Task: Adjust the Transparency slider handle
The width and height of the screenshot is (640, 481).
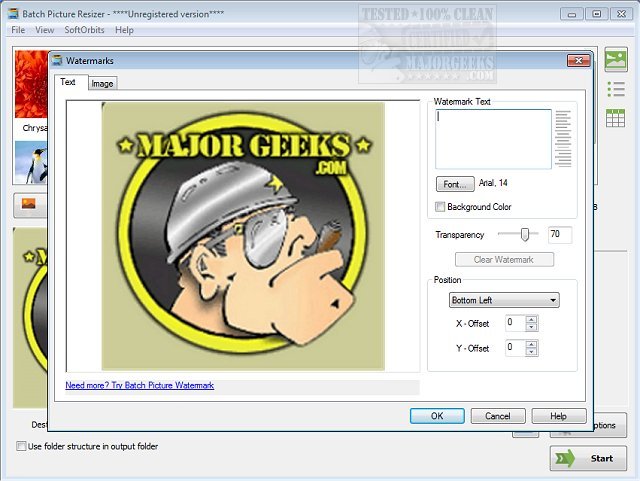Action: click(525, 234)
